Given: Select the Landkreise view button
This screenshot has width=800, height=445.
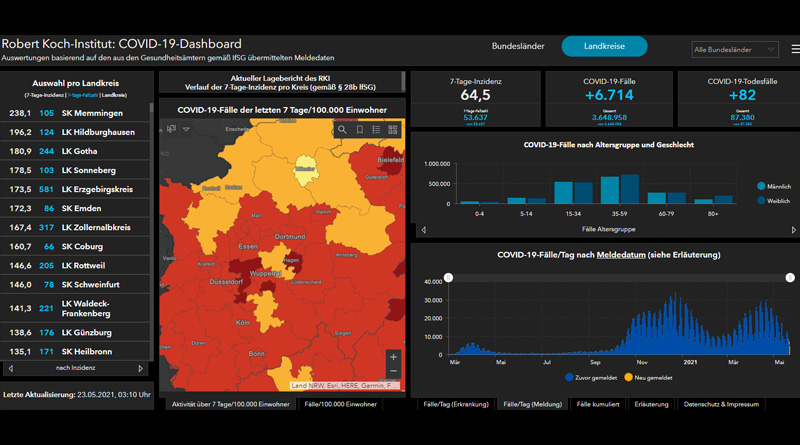Looking at the screenshot, I should point(604,46).
